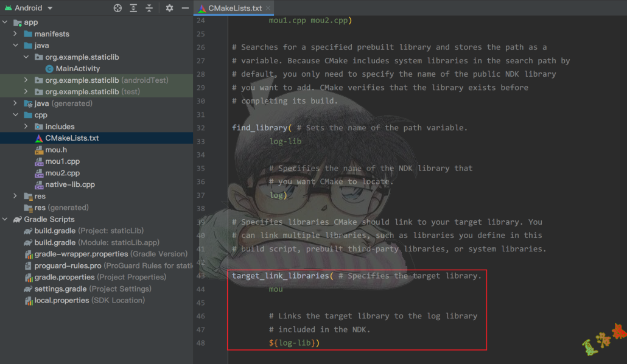Switch to the CMakeLists.txt editor tab
Image resolution: width=627 pixels, height=364 pixels.
[x=234, y=8]
